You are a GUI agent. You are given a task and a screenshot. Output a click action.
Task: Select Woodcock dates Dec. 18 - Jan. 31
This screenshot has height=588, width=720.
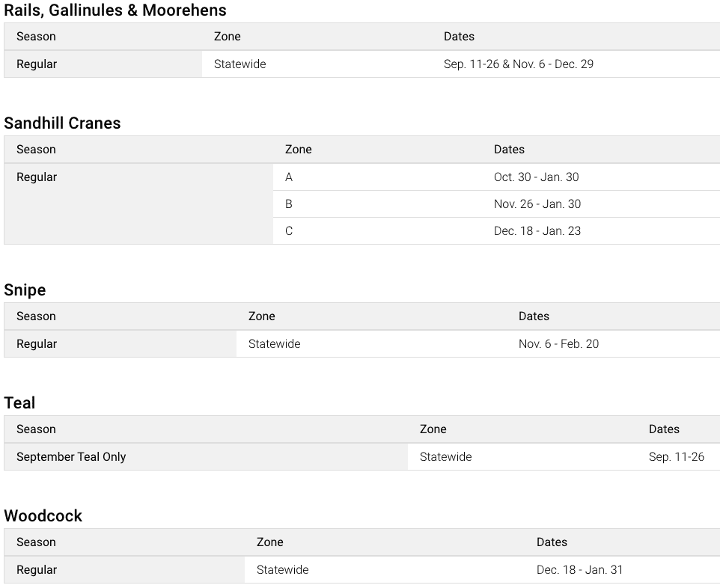click(x=579, y=570)
